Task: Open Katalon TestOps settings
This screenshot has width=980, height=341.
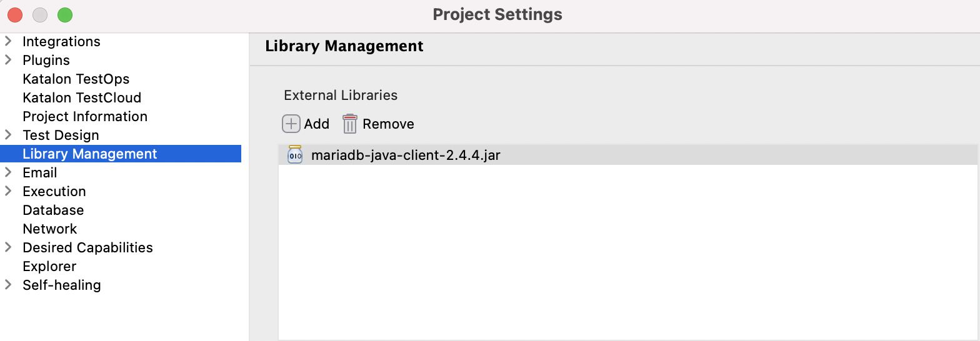Action: pos(76,79)
